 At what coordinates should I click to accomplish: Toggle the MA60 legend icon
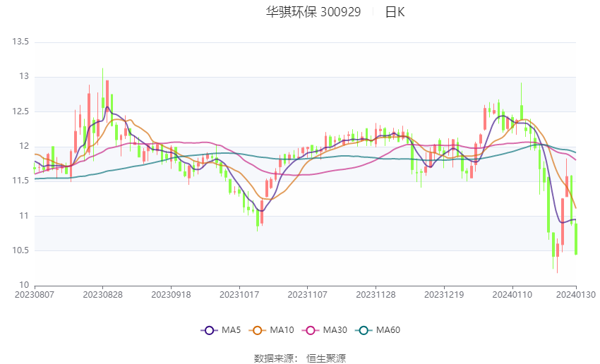pos(364,330)
